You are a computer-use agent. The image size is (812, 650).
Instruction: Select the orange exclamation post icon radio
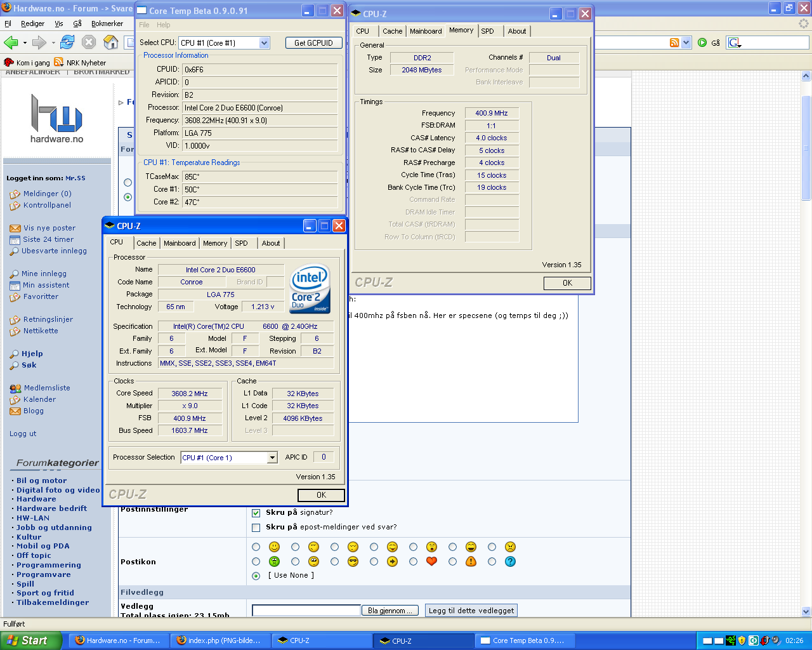pos(452,561)
